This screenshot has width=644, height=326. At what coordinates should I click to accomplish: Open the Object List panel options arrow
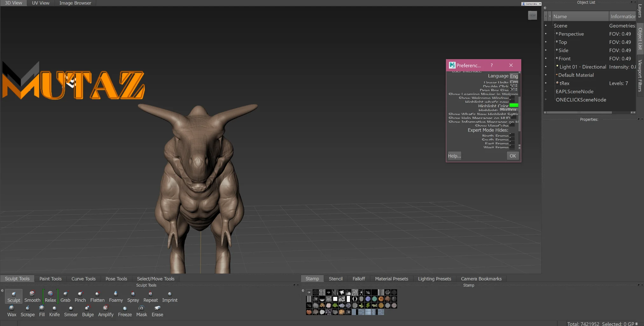pos(545,8)
